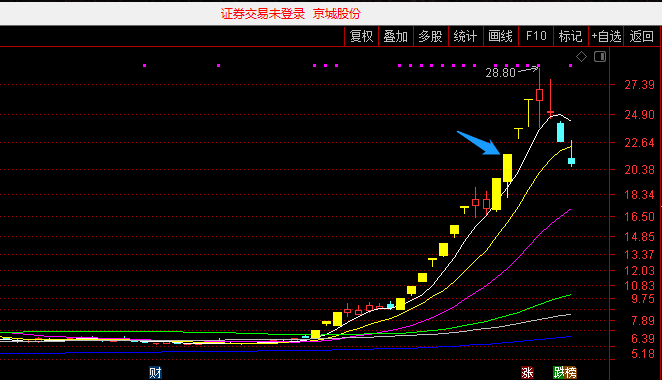Open F10 company info
The height and width of the screenshot is (380, 662).
(536, 36)
